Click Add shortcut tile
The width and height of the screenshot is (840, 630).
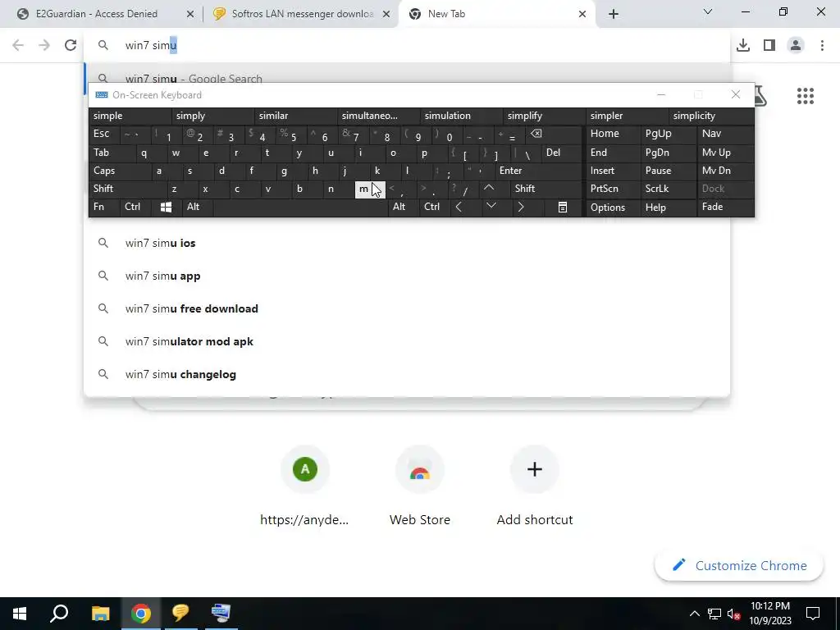tap(535, 486)
